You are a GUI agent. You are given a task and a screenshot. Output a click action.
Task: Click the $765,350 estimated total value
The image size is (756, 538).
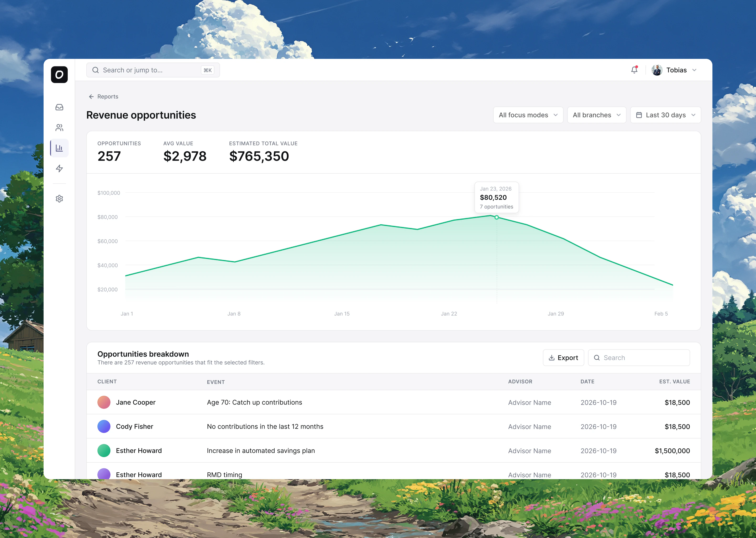(x=259, y=156)
